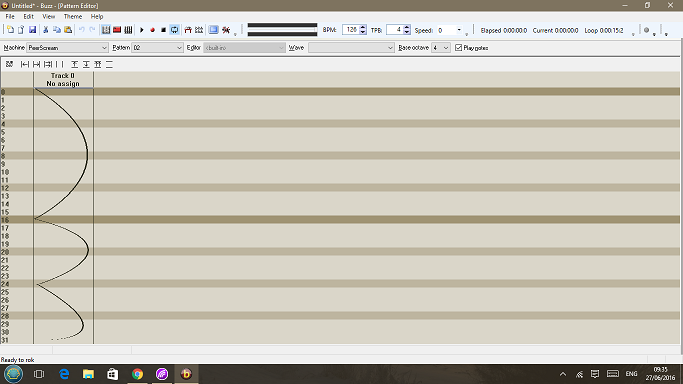The image size is (683, 384).
Task: Click the master volume slider bar
Action: click(282, 30)
